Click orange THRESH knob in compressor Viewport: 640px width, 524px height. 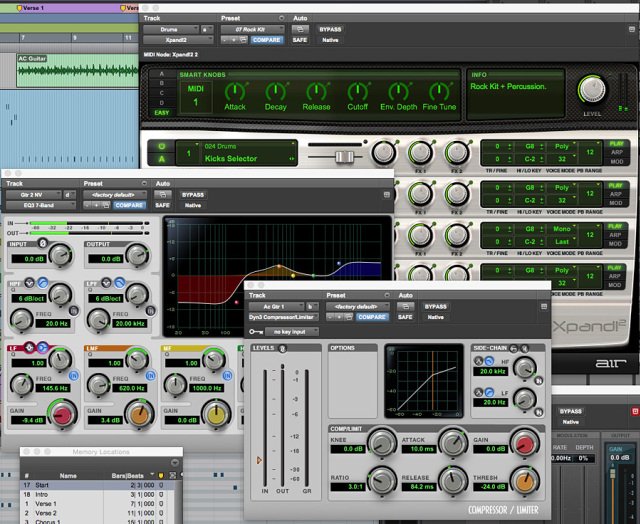pos(524,482)
